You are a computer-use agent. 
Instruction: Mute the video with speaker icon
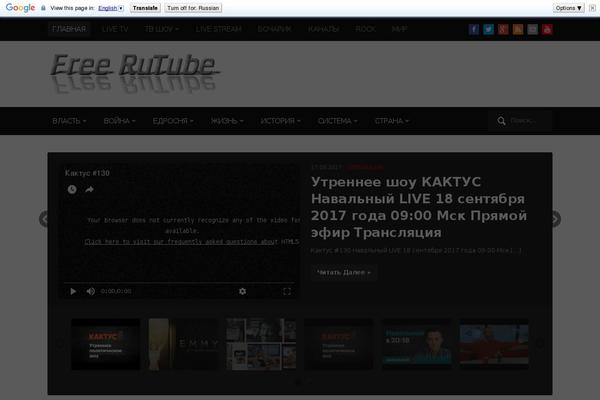[91, 291]
